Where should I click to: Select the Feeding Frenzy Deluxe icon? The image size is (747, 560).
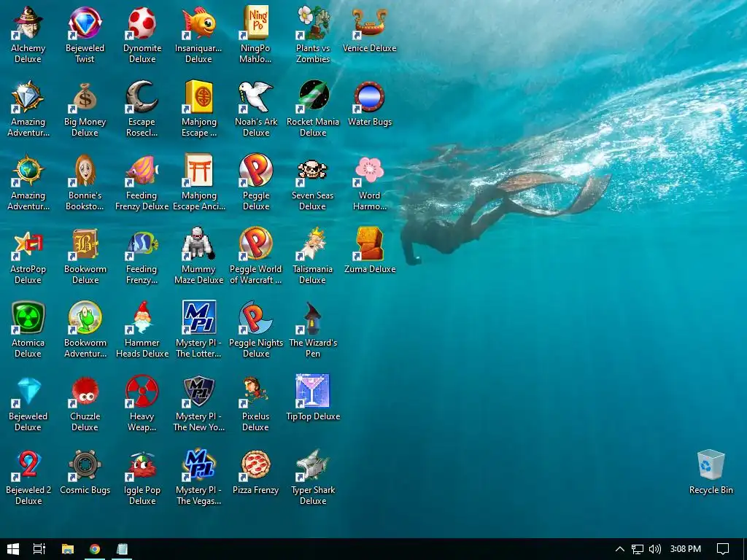(x=142, y=170)
